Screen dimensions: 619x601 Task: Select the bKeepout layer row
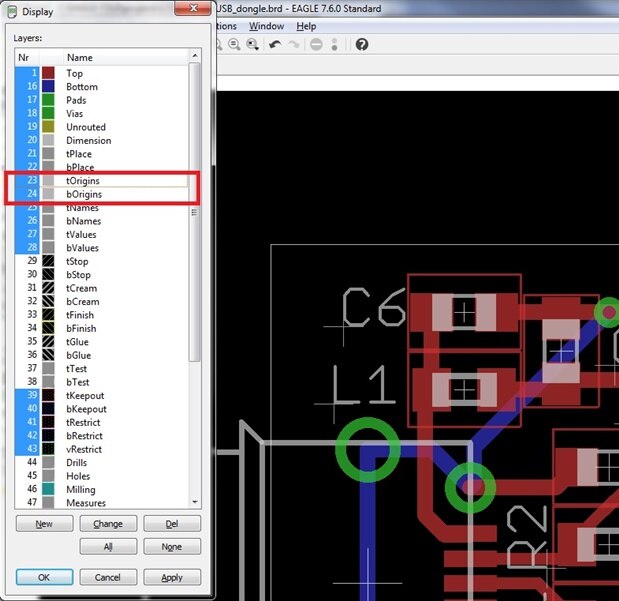coord(102,409)
